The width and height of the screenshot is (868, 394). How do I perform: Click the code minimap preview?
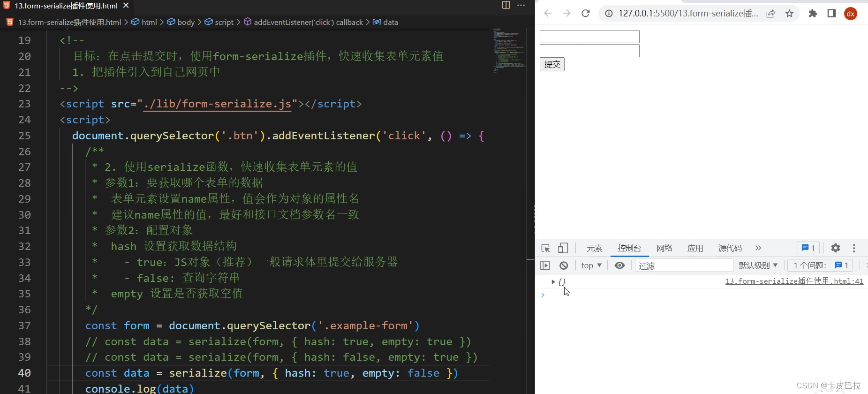click(x=510, y=50)
